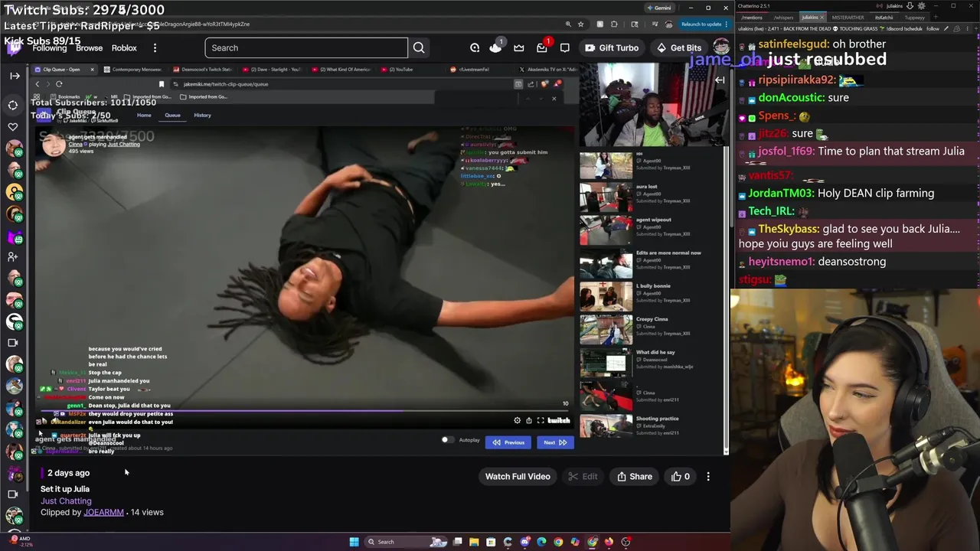Click the Twitch search magnifier button
Viewport: 980px width, 551px height.
click(x=419, y=48)
